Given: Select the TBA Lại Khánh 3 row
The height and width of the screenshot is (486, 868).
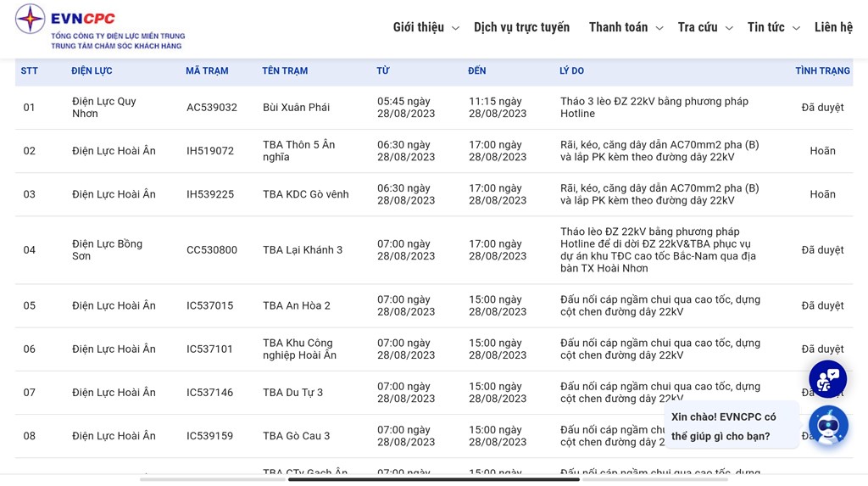Looking at the screenshot, I should (433, 250).
